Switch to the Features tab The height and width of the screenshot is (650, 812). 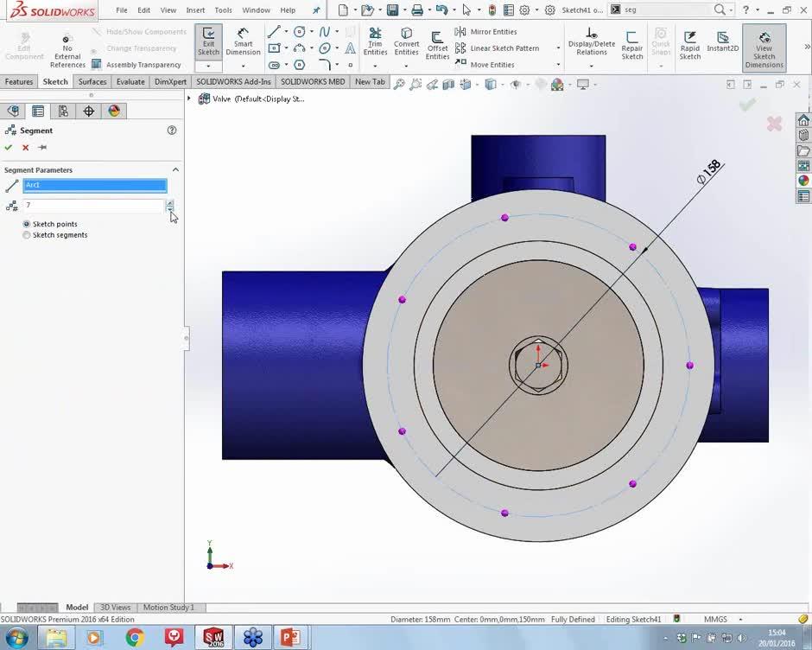click(x=18, y=81)
